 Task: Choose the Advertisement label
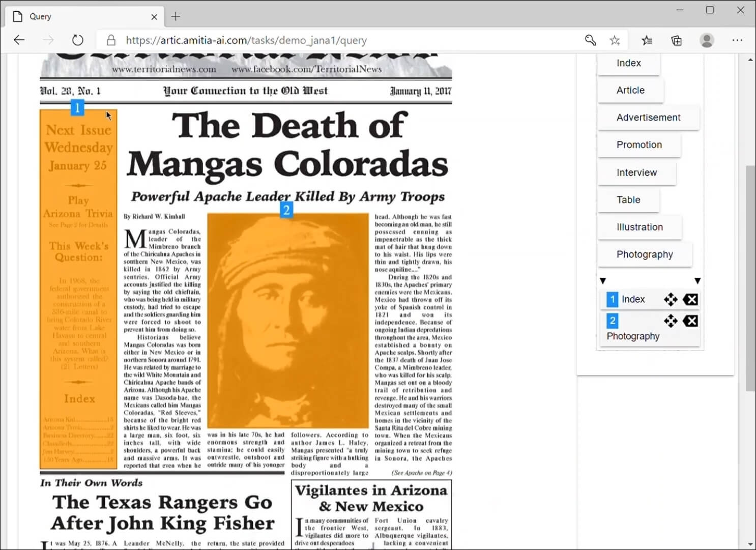point(648,118)
